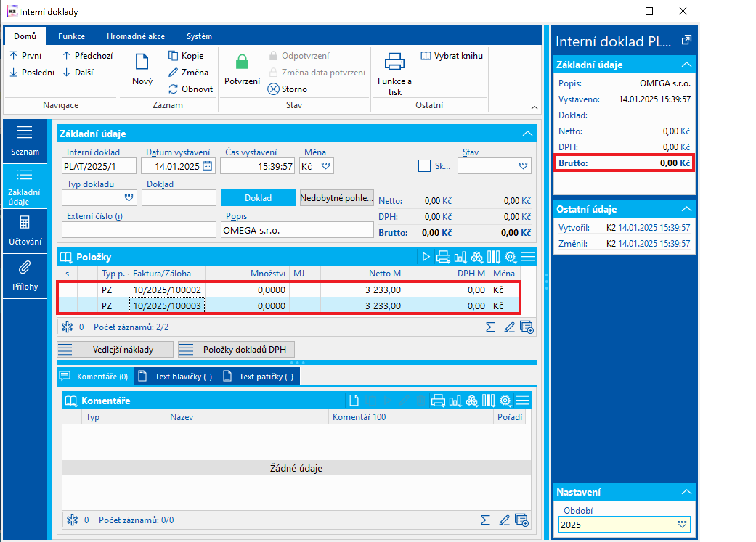
Task: Switch to Hromadné akce ribbon tab
Action: click(x=136, y=36)
